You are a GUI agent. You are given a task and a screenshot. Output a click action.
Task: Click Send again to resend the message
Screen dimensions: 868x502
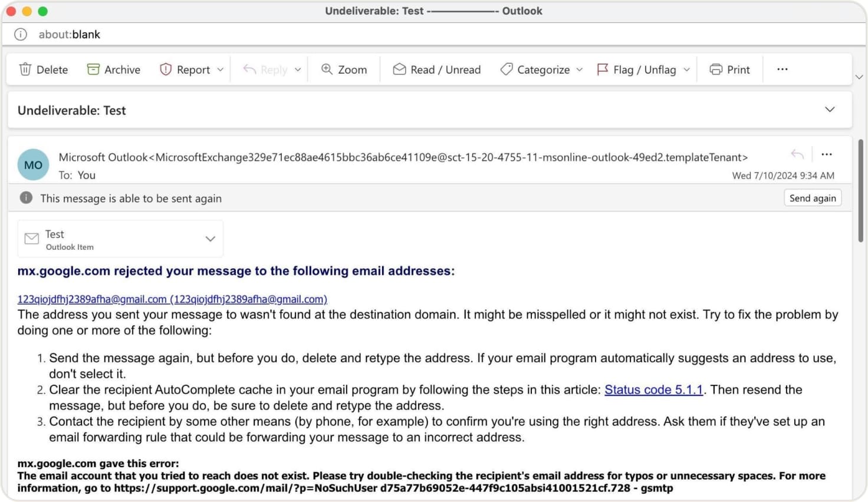(x=813, y=198)
